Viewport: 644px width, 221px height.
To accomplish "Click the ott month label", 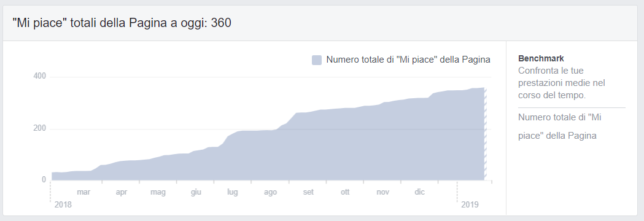I will click(345, 192).
